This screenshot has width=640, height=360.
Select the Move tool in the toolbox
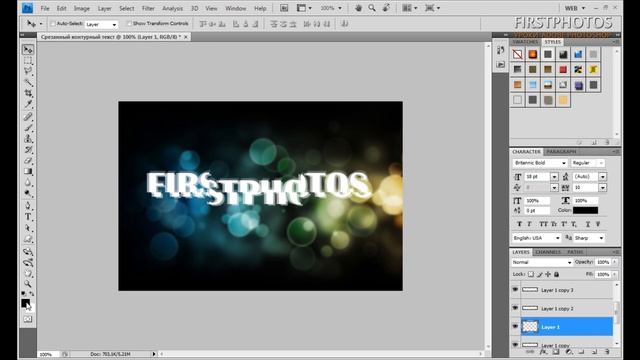pos(28,50)
